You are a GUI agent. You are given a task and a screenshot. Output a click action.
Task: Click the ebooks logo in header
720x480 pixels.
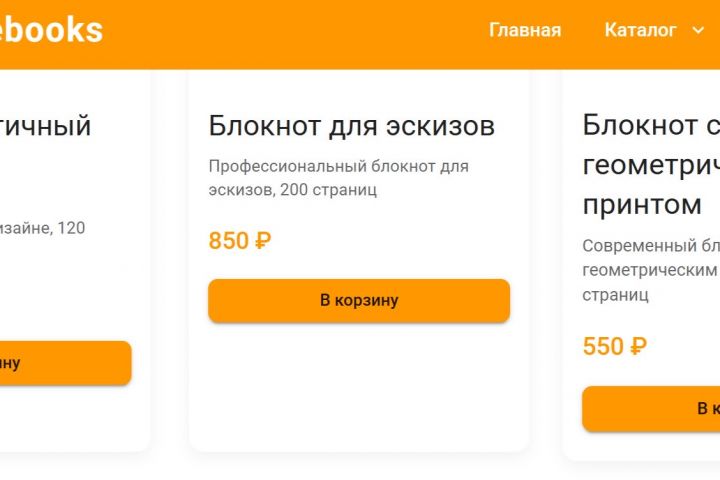[52, 30]
